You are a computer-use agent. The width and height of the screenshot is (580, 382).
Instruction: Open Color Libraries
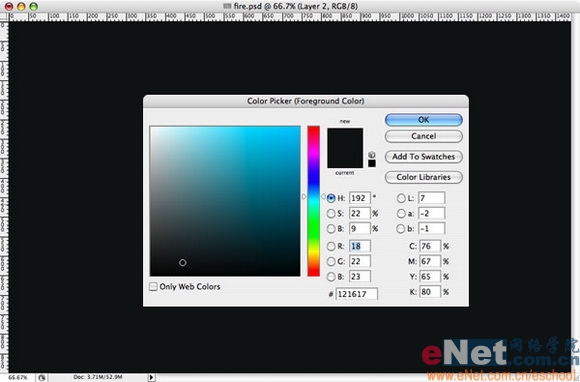pyautogui.click(x=424, y=177)
